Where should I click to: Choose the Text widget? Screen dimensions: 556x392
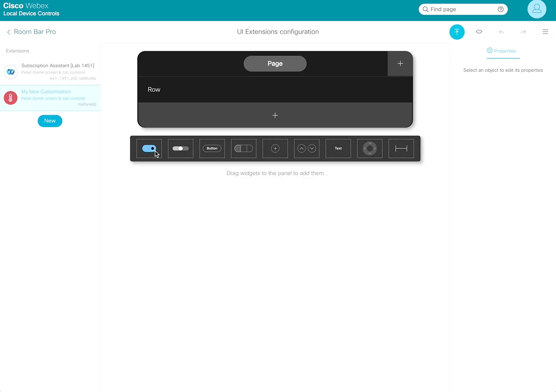[338, 148]
